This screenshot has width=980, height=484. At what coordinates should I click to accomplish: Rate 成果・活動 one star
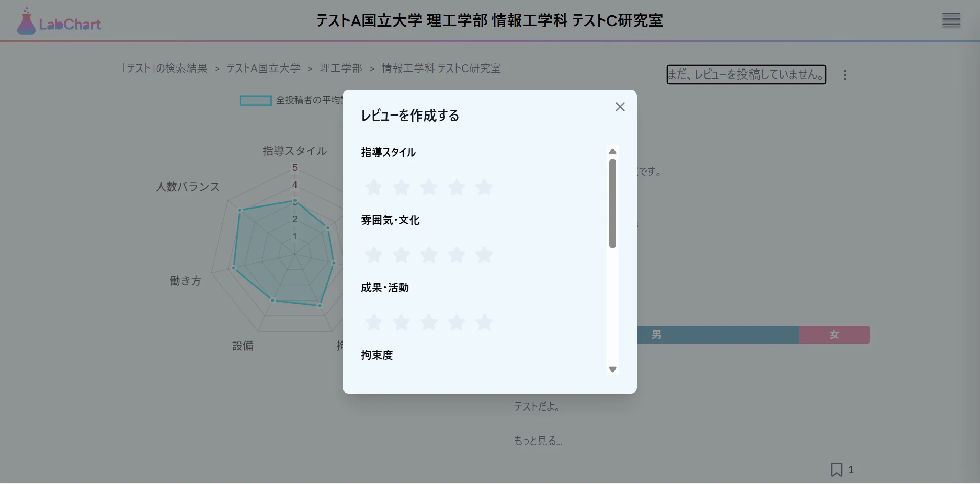pos(374,322)
